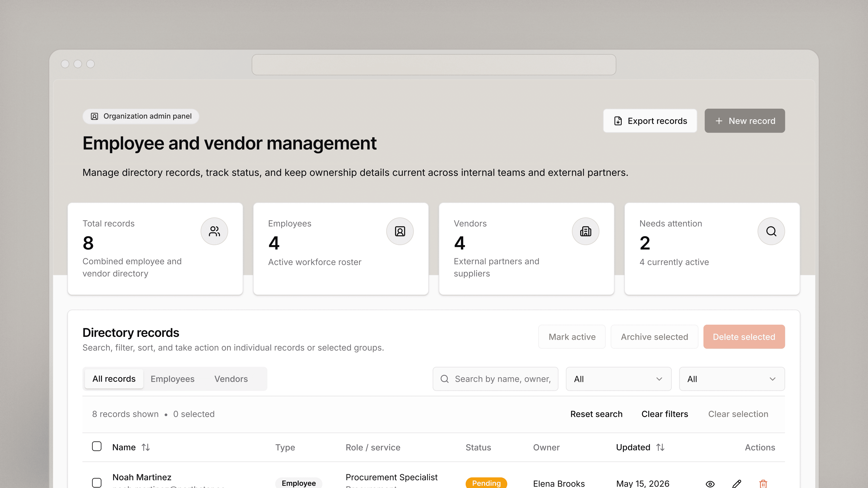Click the Employee type badge
The width and height of the screenshot is (868, 488).
pos(299,483)
